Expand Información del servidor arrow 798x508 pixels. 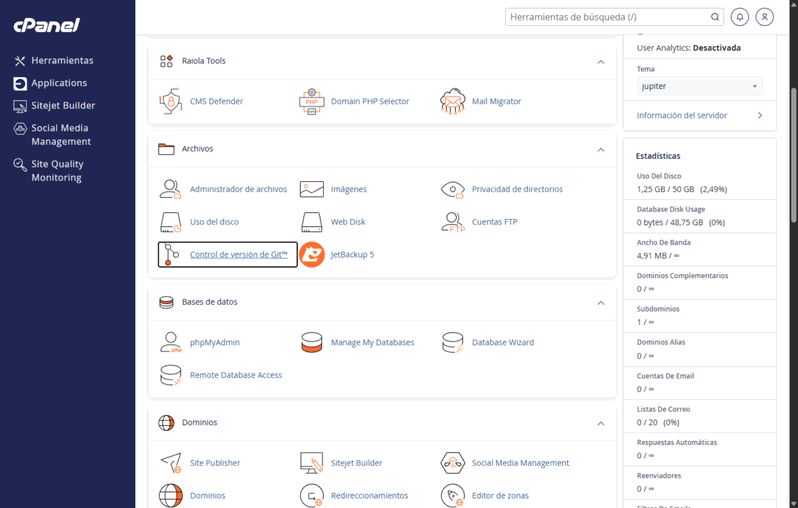[760, 116]
